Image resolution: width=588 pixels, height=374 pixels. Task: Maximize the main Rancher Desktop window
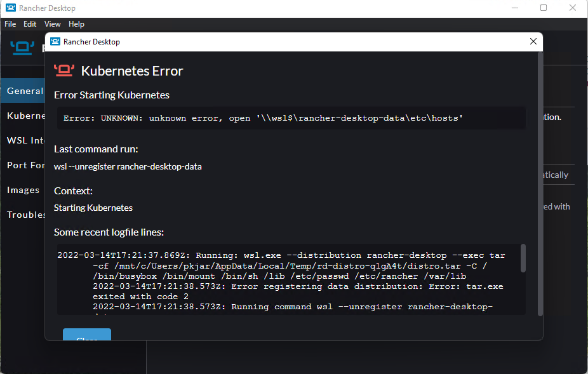coord(544,8)
